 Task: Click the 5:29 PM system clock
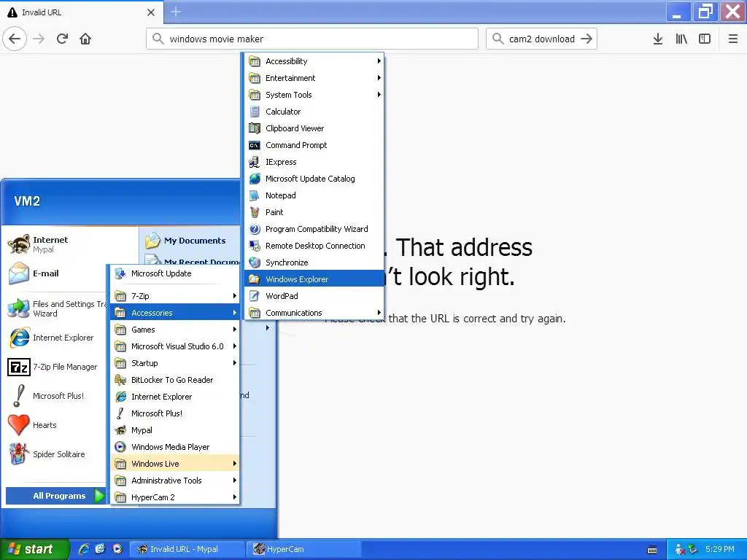tap(720, 549)
